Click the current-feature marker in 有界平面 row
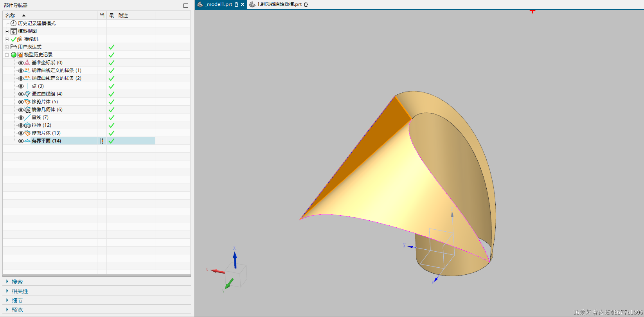The image size is (644, 317). [x=102, y=141]
